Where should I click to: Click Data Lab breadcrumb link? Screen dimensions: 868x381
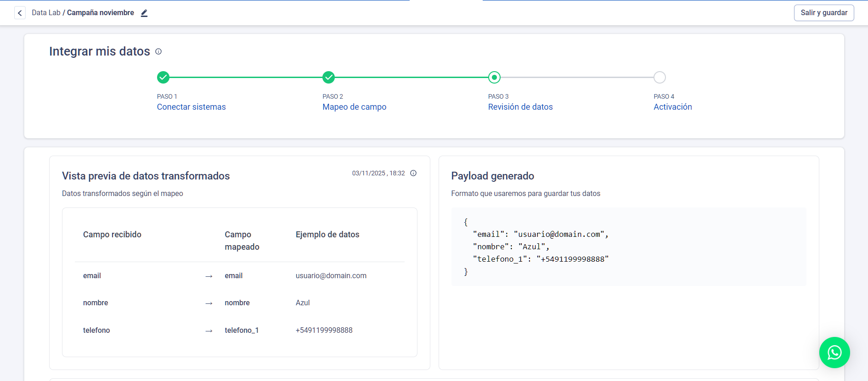point(46,13)
